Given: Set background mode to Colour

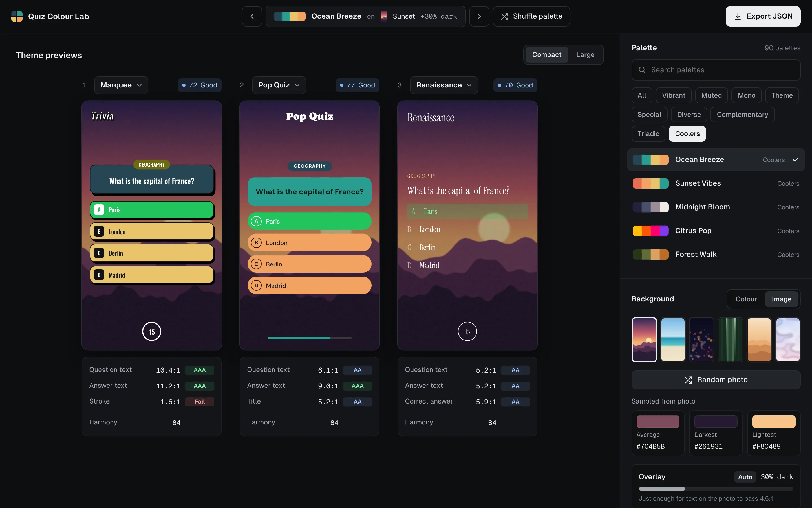Looking at the screenshot, I should (x=746, y=299).
